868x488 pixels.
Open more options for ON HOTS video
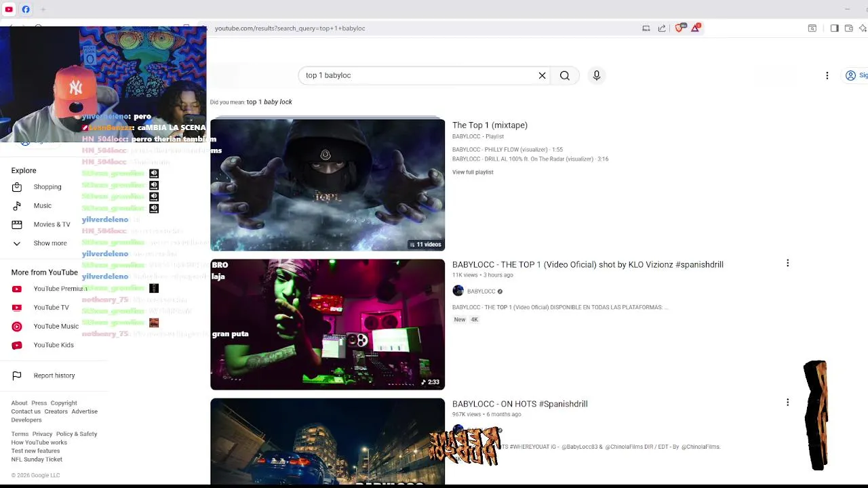pos(787,403)
